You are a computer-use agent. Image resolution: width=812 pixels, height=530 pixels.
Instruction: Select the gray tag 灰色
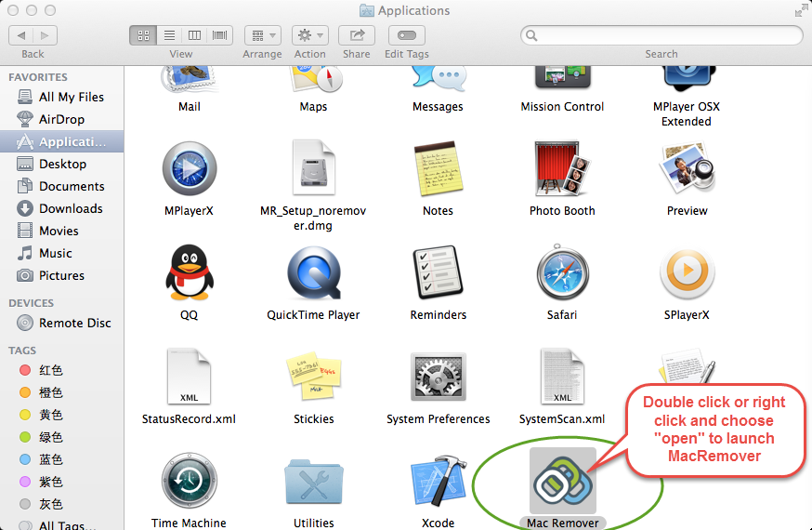tap(61, 504)
